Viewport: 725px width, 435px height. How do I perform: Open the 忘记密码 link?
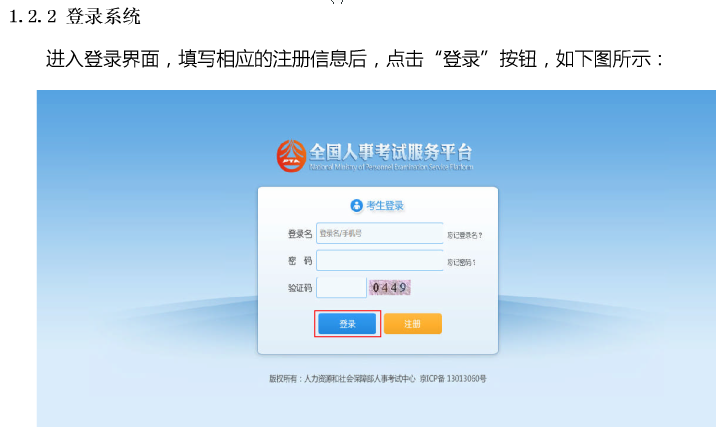461,263
